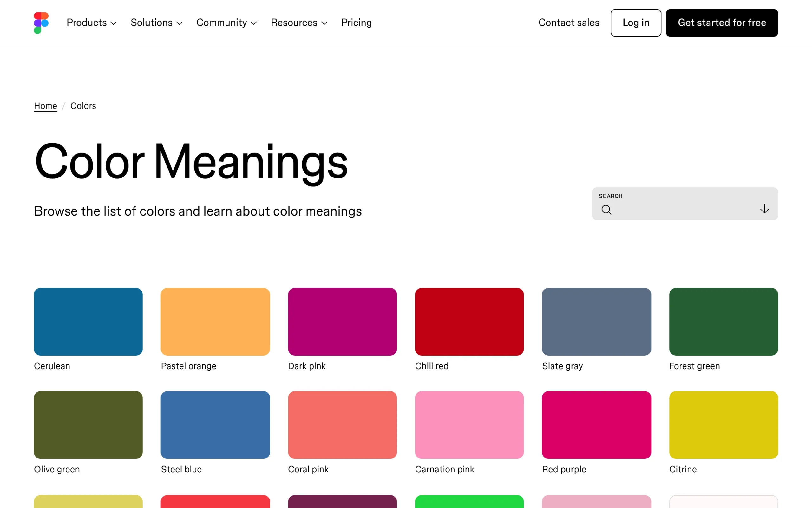Click the search magnifier icon

[606, 210]
